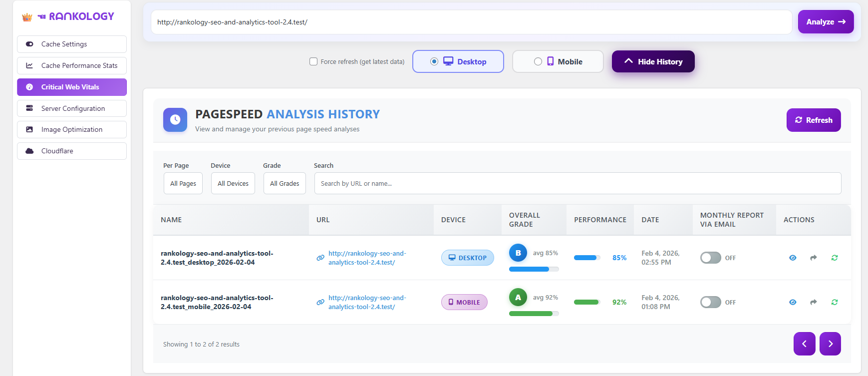The height and width of the screenshot is (376, 868).
Task: Toggle monthly email report for desktop row
Action: point(710,258)
